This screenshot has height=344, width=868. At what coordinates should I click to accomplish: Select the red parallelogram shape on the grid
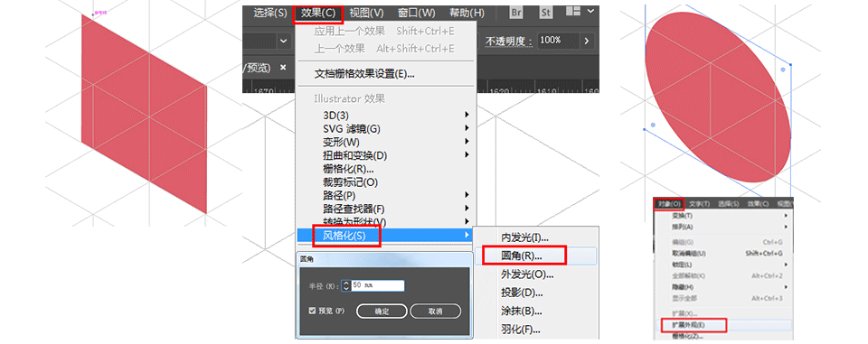[x=144, y=114]
